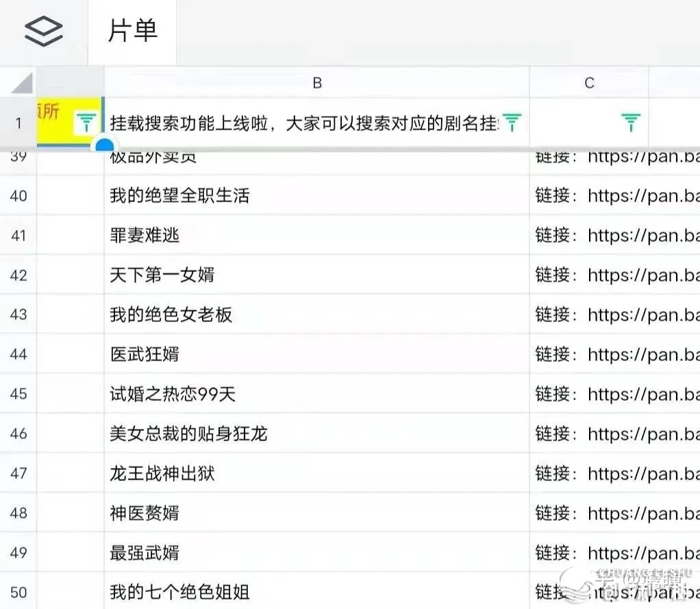
Task: Click the blue selection handle dot
Action: 105,145
